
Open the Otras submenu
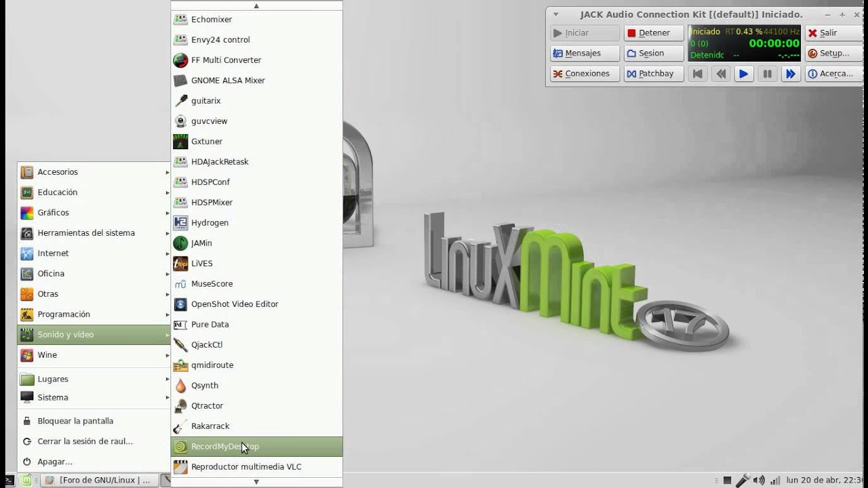coord(94,294)
